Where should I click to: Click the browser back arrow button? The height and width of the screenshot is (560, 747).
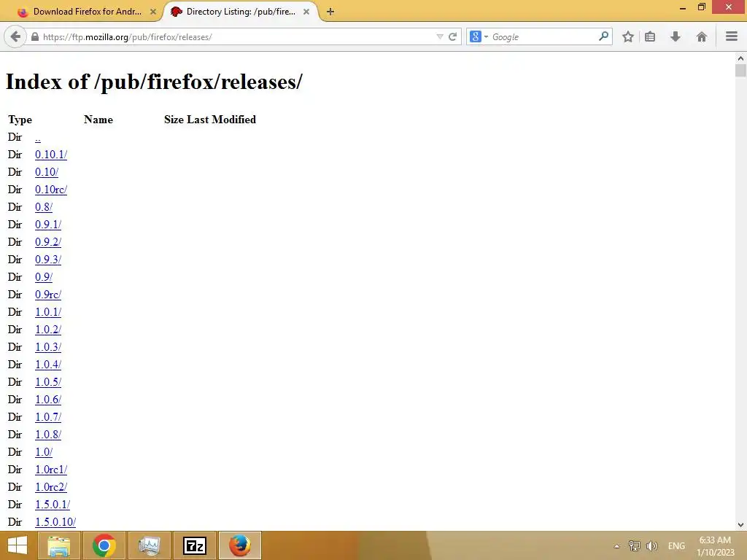(15, 36)
